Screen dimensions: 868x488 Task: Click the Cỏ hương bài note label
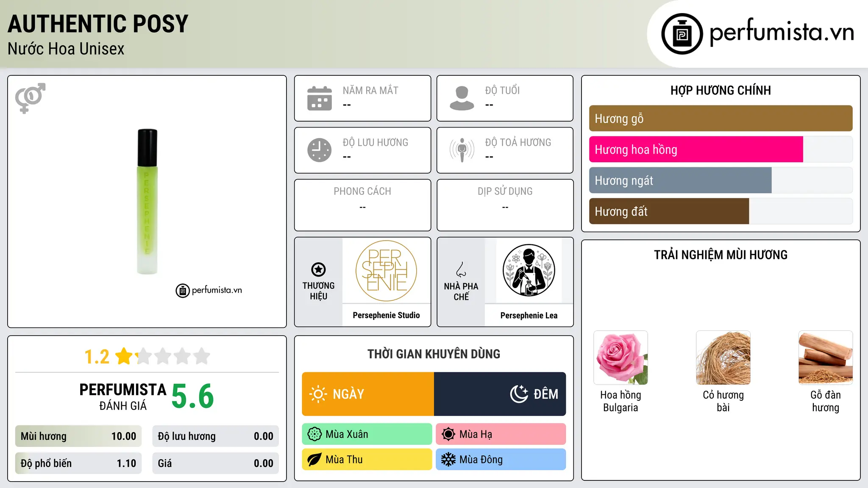[723, 401]
